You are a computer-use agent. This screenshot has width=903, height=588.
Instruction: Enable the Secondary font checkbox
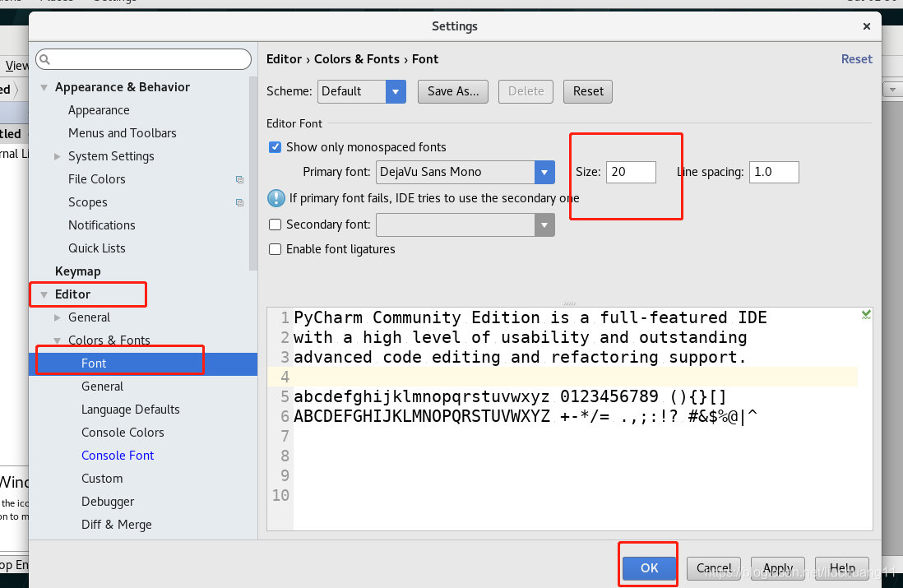pyautogui.click(x=276, y=225)
